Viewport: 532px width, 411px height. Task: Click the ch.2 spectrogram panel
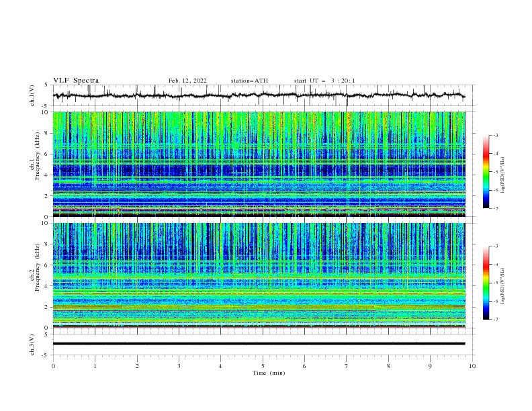[x=259, y=275]
